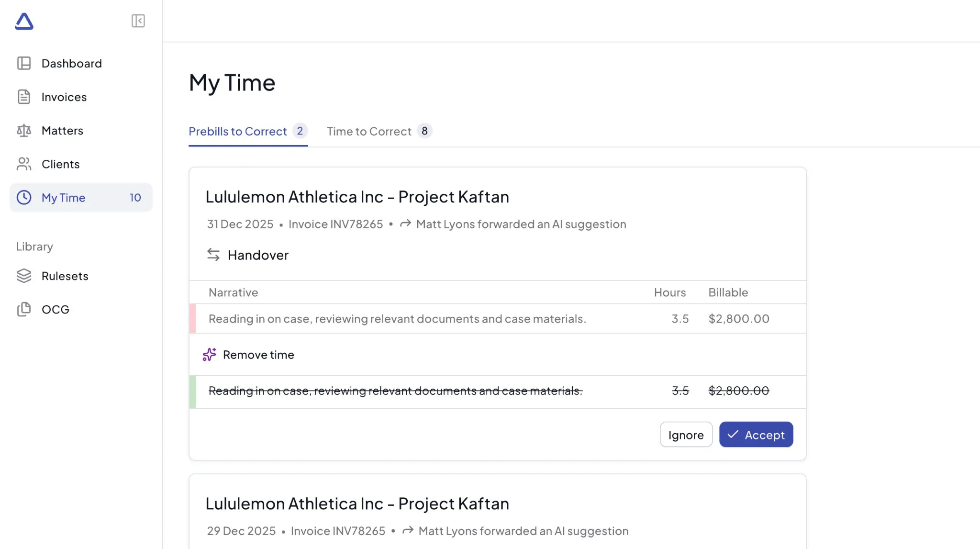The width and height of the screenshot is (980, 549).
Task: Click the Clients people icon
Action: tap(24, 164)
